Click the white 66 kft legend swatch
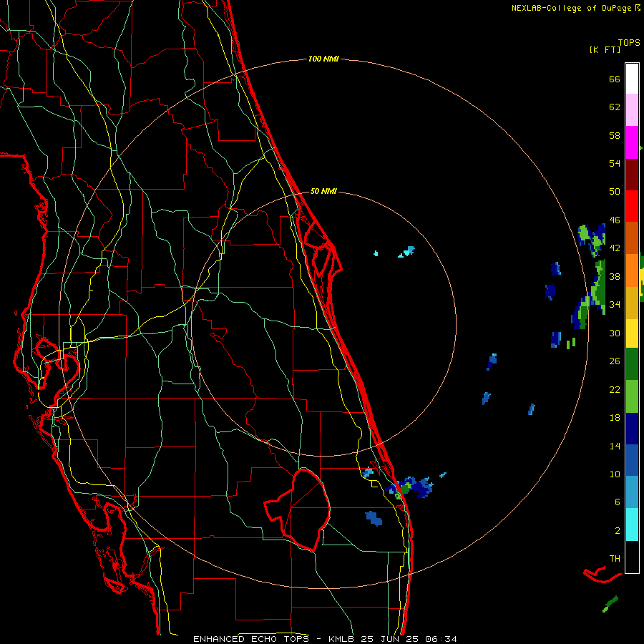The width and height of the screenshot is (644, 644). [x=632, y=79]
